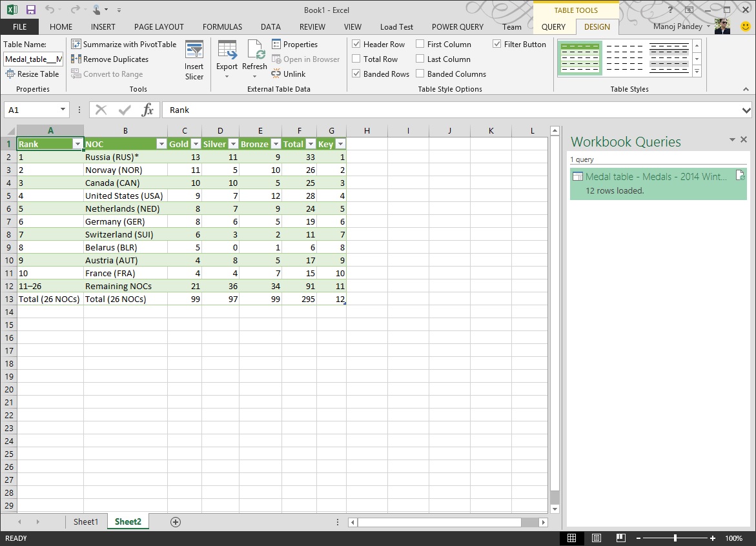Open the NOC column filter dropdown
Screen dimensions: 756x546
coord(161,143)
